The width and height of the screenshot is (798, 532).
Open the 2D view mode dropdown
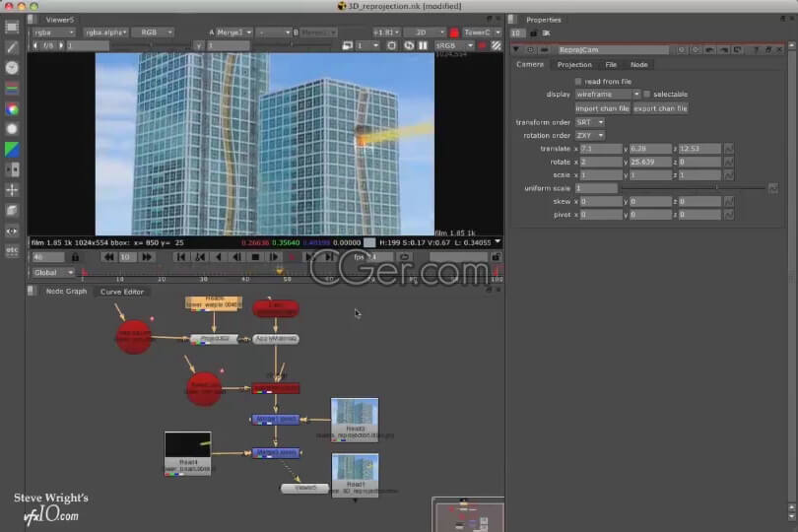pos(425,33)
